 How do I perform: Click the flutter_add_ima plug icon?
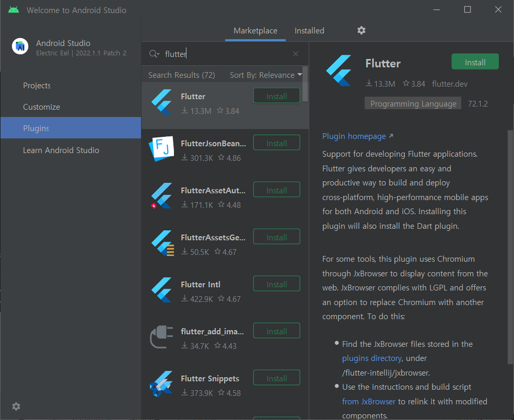point(161,337)
